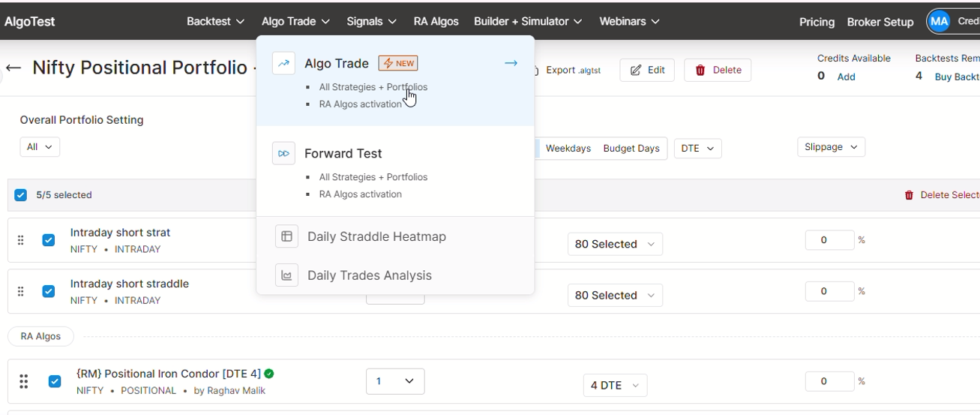Click the Edit button
980x415 pixels.
click(647, 70)
